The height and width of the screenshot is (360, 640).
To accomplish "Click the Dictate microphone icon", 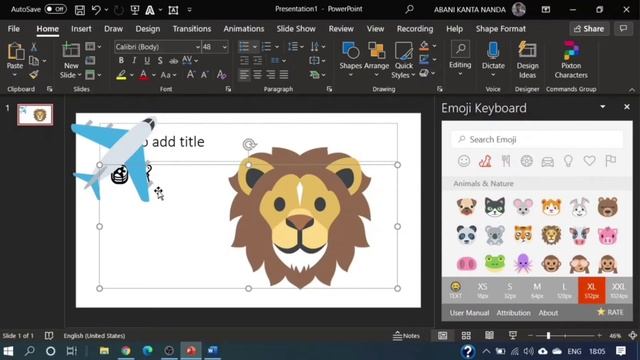I will [x=493, y=51].
